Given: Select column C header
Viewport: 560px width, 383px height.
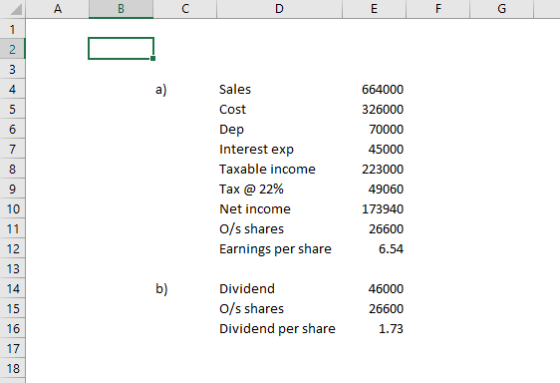Looking at the screenshot, I should click(185, 9).
